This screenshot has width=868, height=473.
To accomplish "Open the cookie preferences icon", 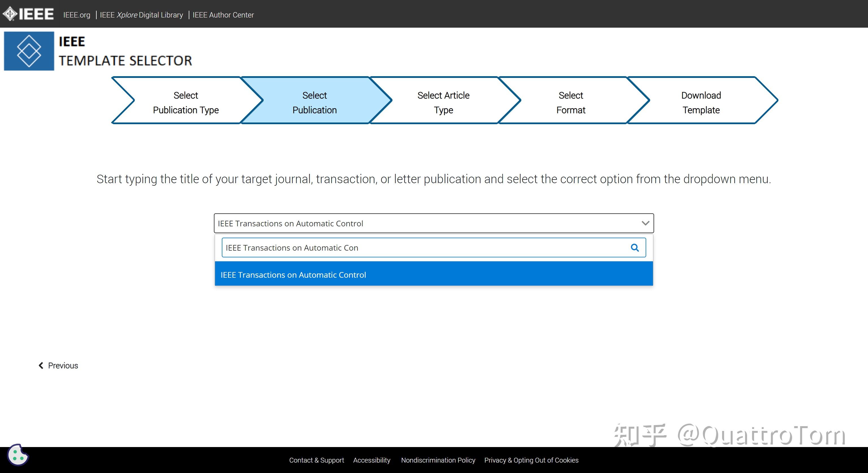I will pyautogui.click(x=18, y=455).
